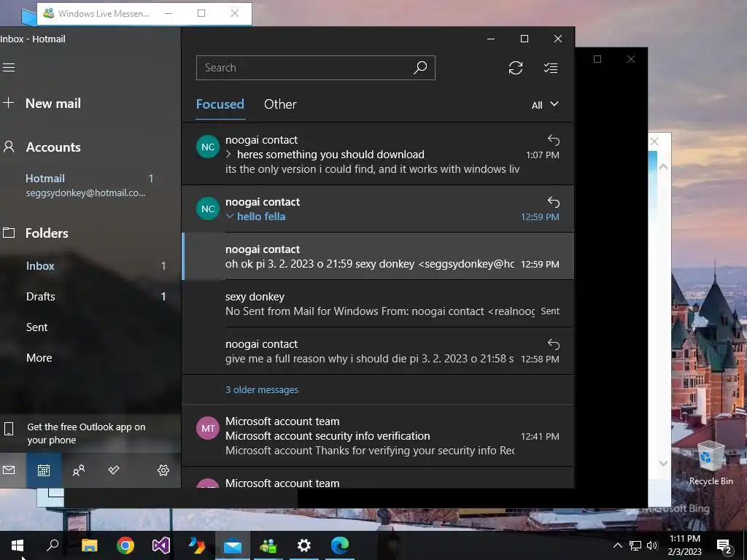747x560 pixels.
Task: Open the Windows Start menu
Action: point(18,545)
